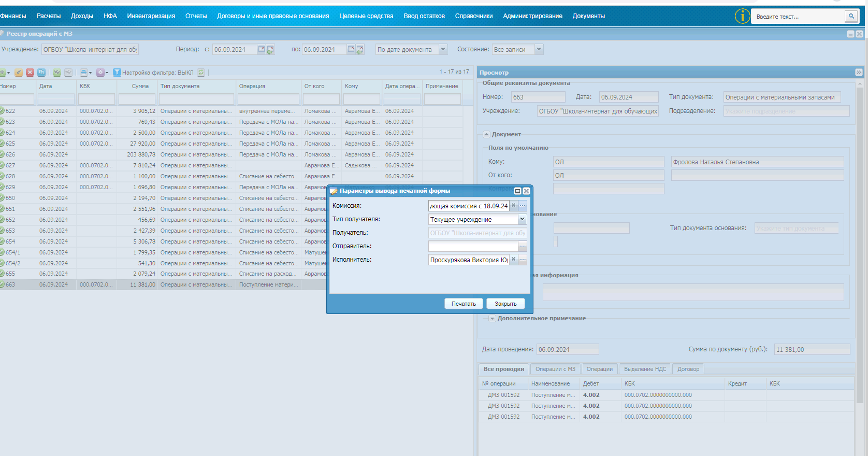This screenshot has width=868, height=456.
Task: Expand the Дополнительное примечание section
Action: click(492, 319)
